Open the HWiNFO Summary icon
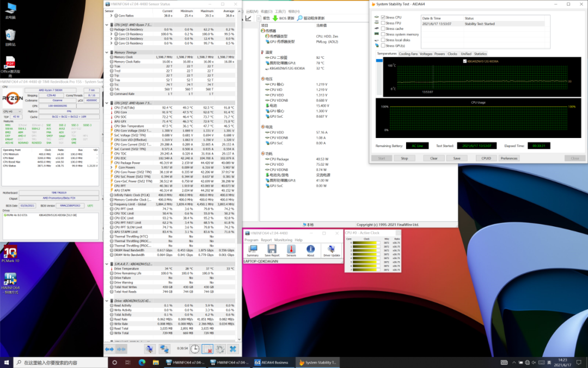 point(252,250)
